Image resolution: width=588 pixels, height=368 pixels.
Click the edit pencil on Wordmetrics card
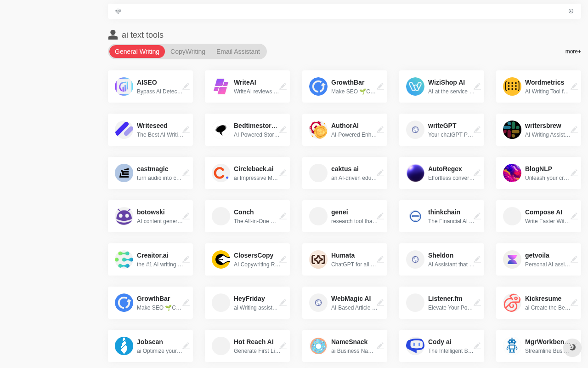tap(574, 86)
